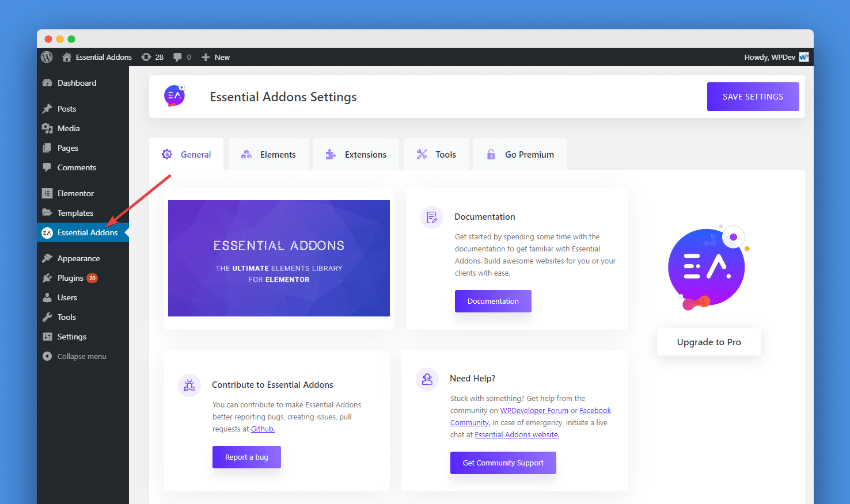Open the Essential Addons site home icon
This screenshot has width=850, height=504.
click(x=67, y=57)
